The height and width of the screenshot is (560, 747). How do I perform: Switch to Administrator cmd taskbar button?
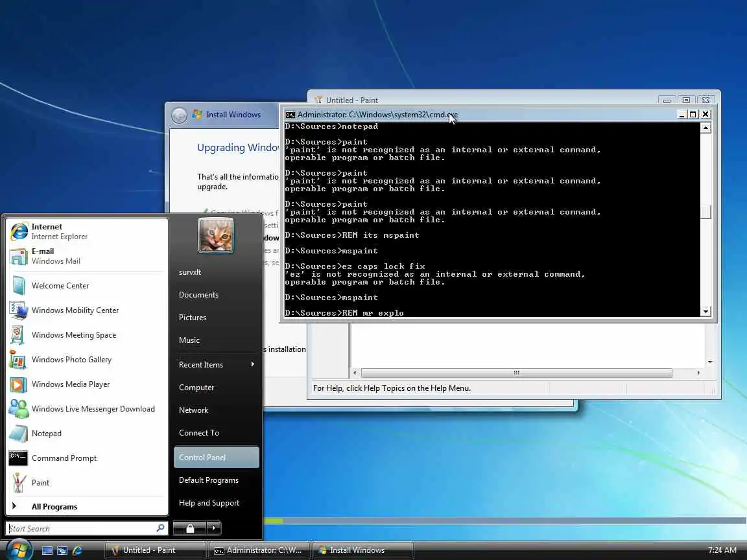(x=259, y=550)
